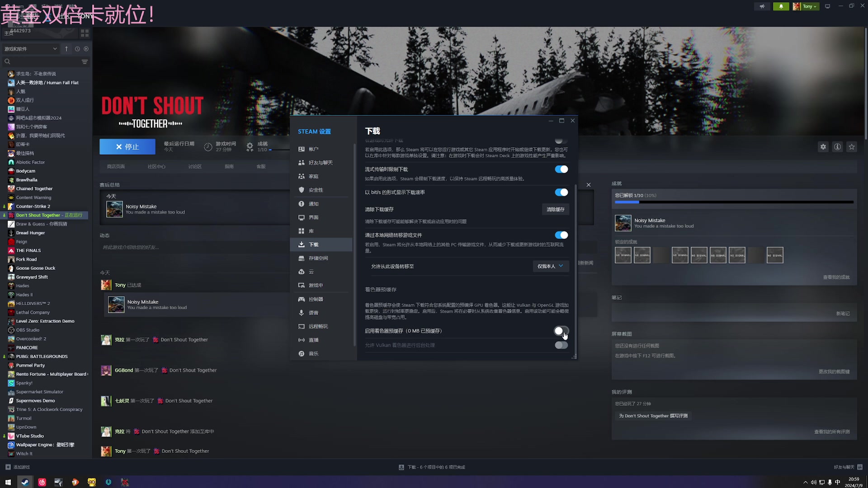868x488 pixels.
Task: Open the game settings gear icon
Action: 823,146
